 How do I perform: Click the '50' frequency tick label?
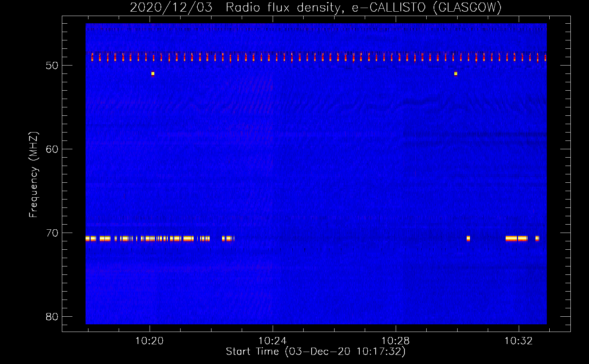[x=52, y=66]
